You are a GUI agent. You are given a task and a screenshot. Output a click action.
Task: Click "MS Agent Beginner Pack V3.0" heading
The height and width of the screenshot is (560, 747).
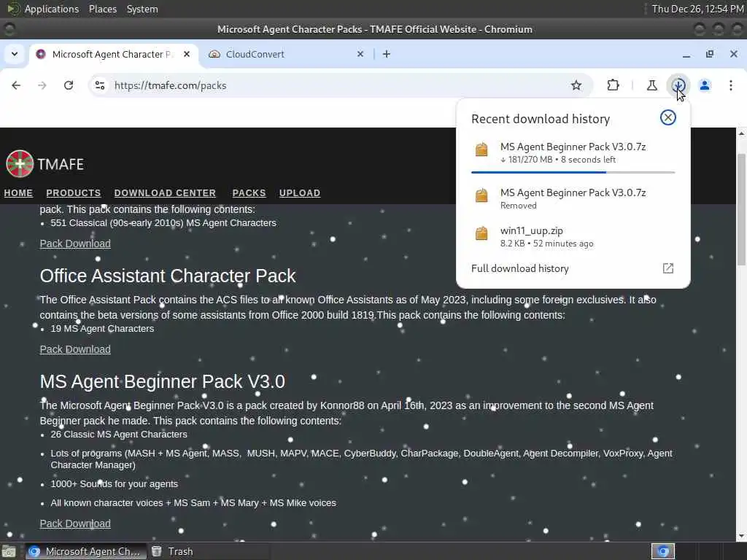point(163,381)
